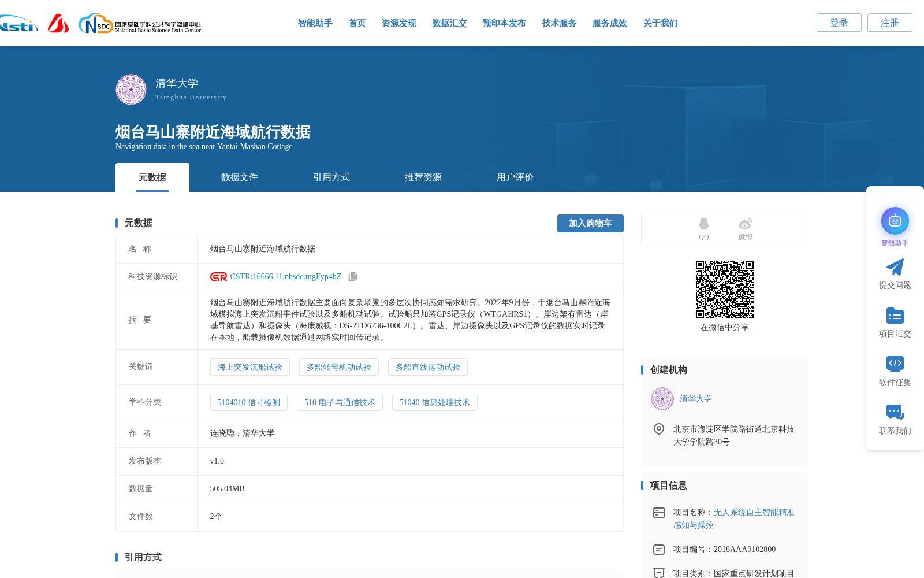Open CSTR:16666.11.nbsdc.mgFyp4bZ link

(285, 277)
